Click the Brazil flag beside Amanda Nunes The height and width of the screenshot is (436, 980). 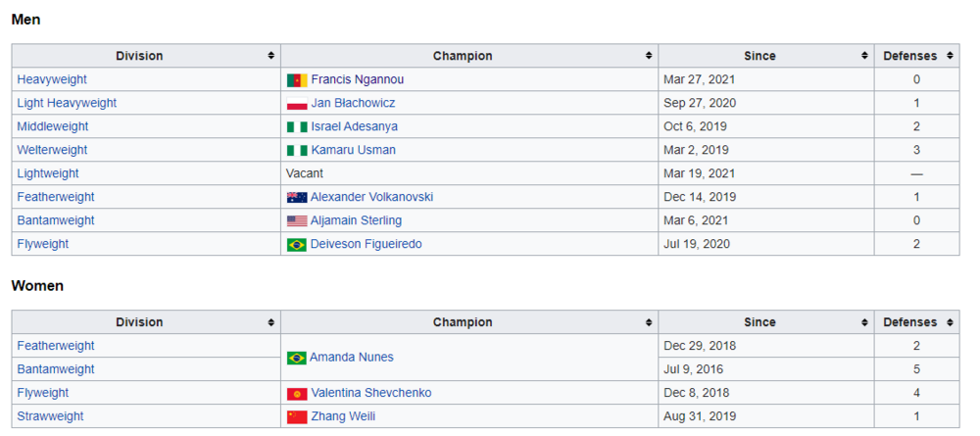pos(296,359)
